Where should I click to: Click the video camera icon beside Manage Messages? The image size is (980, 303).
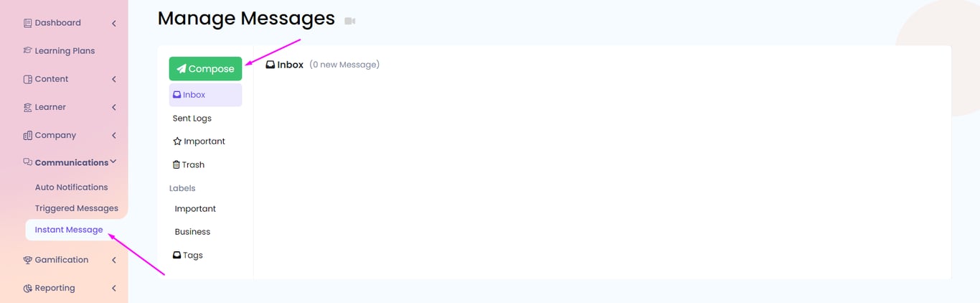[350, 21]
